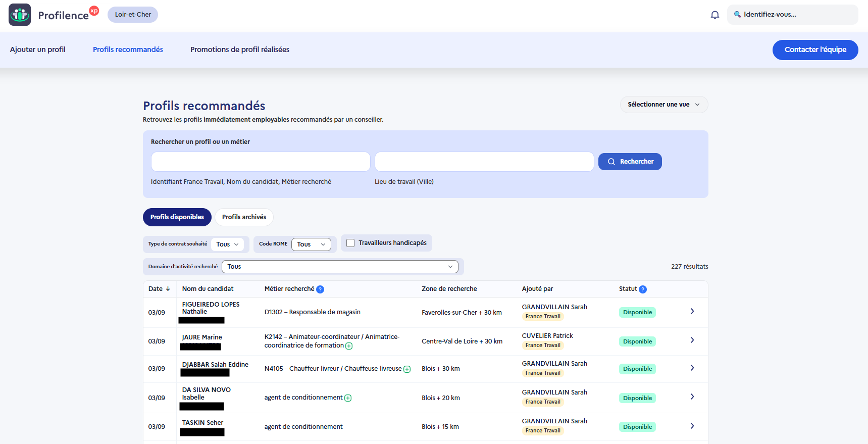Click the Contacter l'équipe button

point(815,50)
